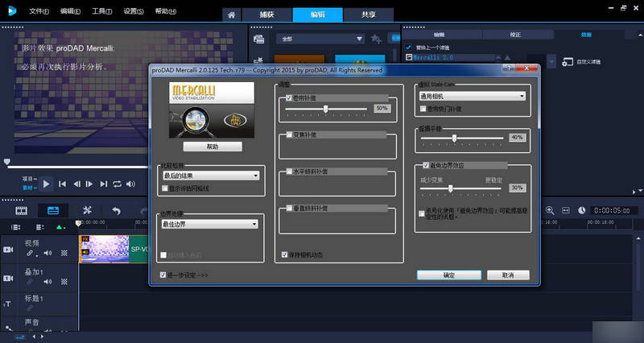Toggle keep camera dynamics checkbox
Screen dimensions: 644x343
point(285,254)
